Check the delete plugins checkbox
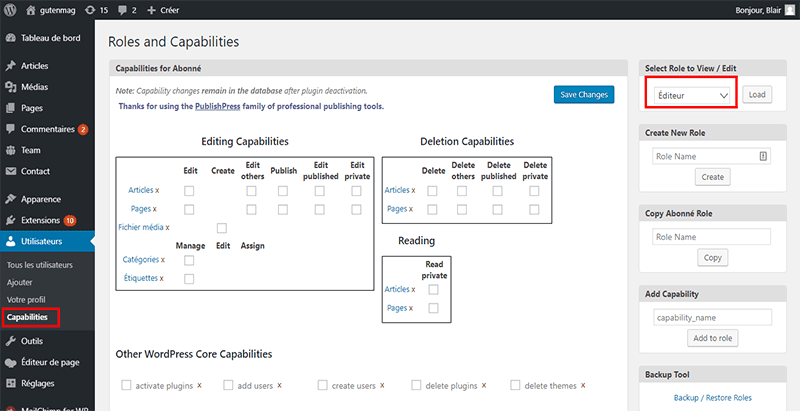The height and width of the screenshot is (411, 800). click(x=416, y=385)
